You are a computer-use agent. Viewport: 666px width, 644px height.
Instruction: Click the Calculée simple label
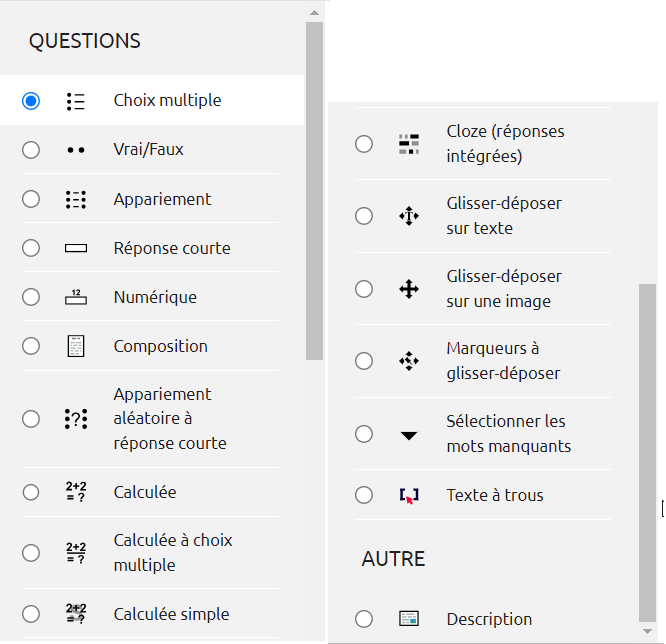pos(171,614)
